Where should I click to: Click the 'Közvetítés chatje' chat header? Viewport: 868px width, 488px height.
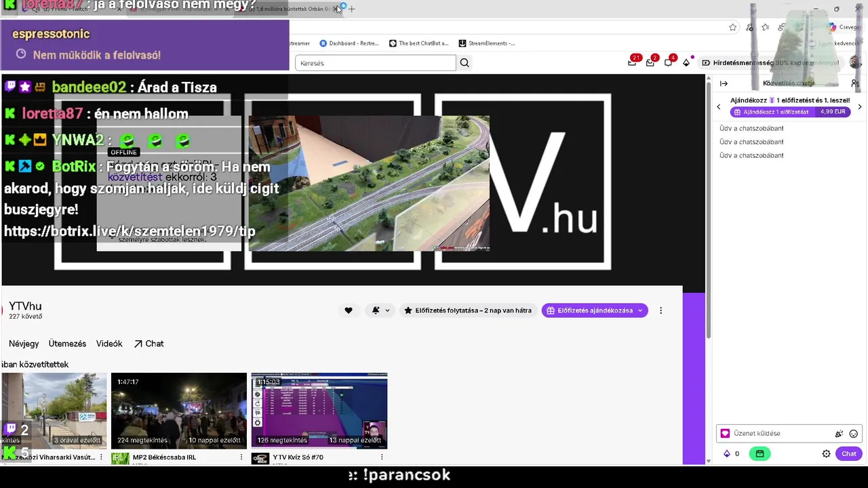tap(789, 83)
